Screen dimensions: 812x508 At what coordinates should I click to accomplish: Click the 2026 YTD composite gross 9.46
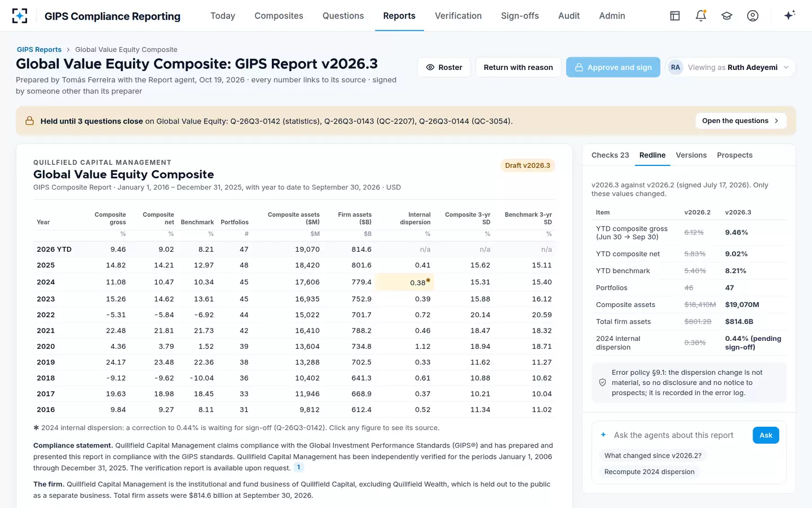click(118, 249)
